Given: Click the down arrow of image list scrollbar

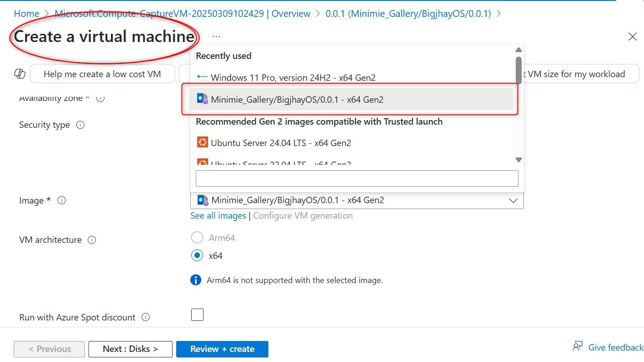Looking at the screenshot, I should [518, 160].
